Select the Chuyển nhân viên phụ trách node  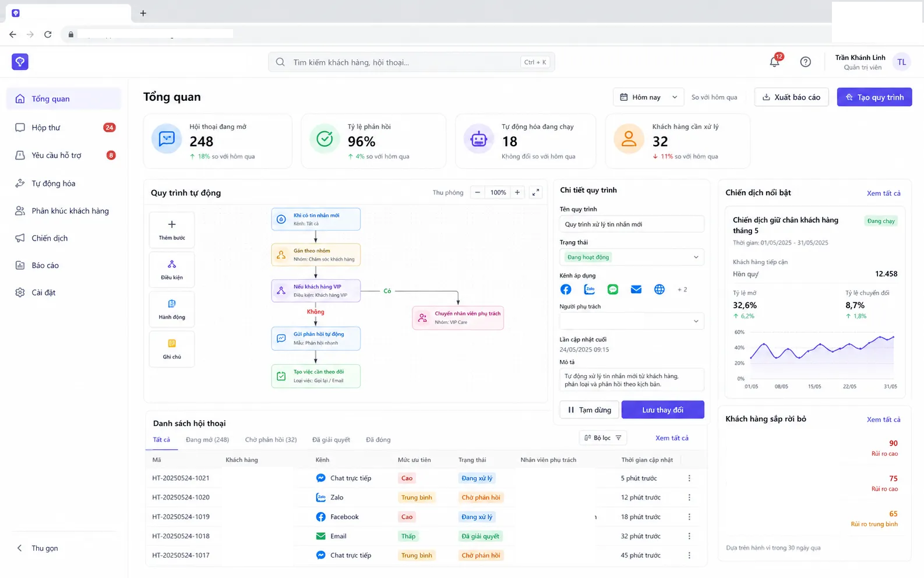coord(458,318)
